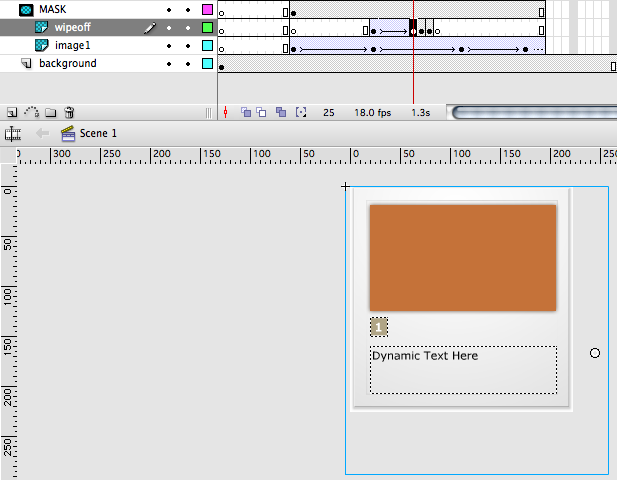Click the edit scene timeline icon
617x480 pixels.
click(x=13, y=134)
